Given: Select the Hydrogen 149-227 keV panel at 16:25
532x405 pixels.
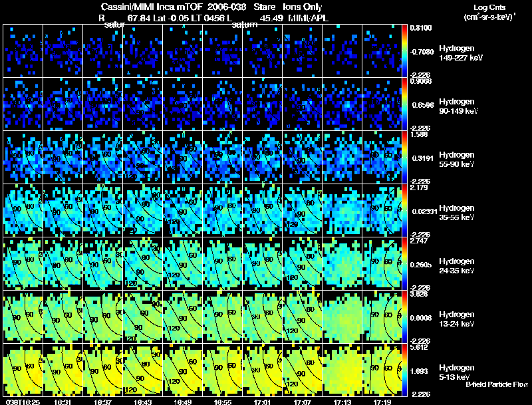Looking at the screenshot, I should [23, 51].
